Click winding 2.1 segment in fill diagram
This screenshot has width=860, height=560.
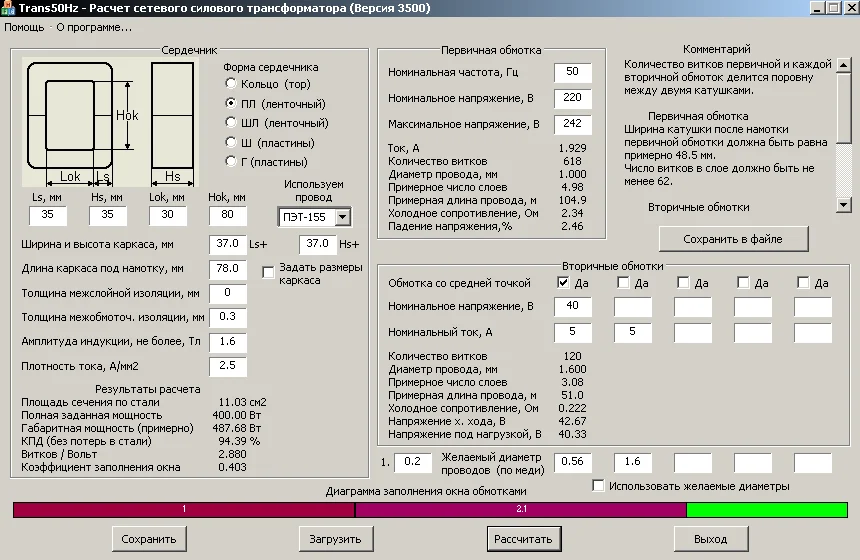click(x=521, y=510)
